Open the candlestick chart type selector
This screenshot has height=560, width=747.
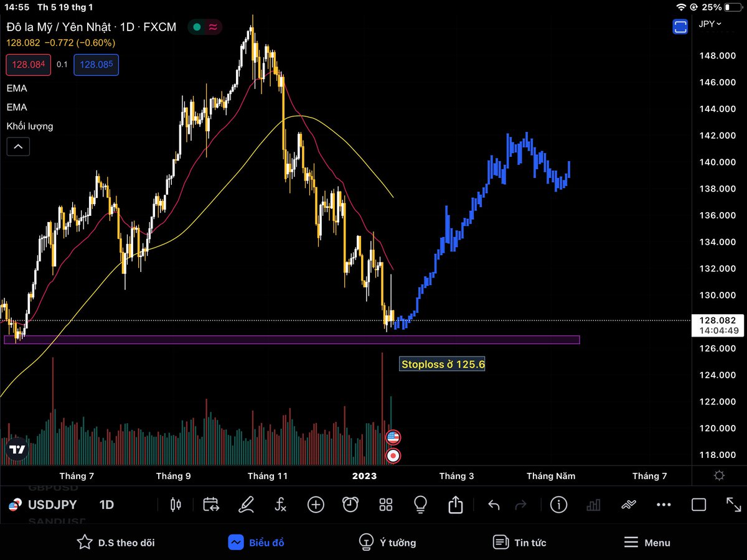176,505
